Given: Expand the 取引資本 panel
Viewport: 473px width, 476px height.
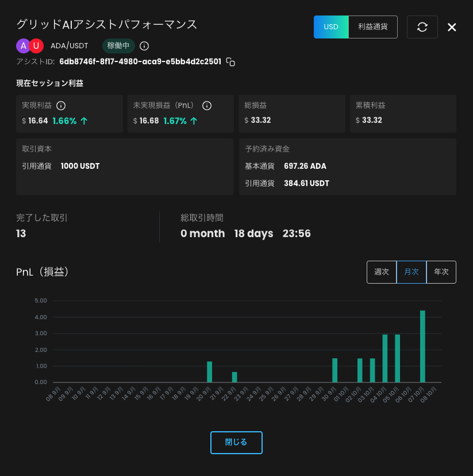Looking at the screenshot, I should pyautogui.click(x=123, y=167).
